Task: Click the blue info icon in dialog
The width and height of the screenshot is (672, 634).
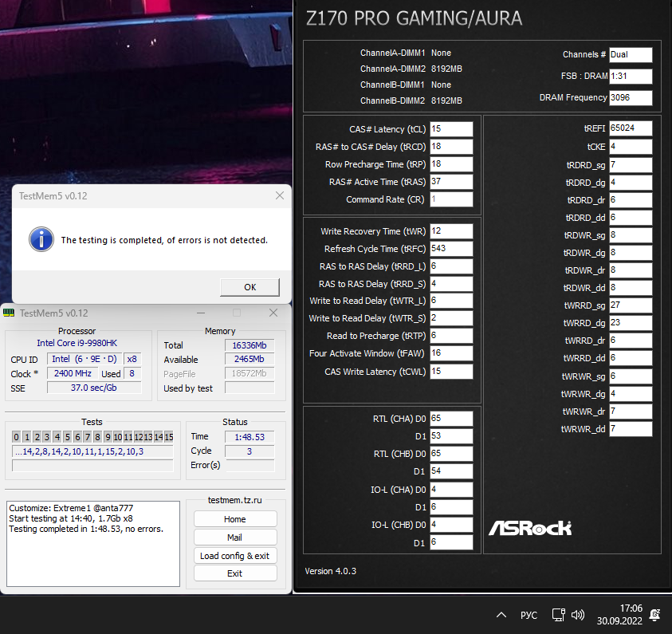Action: [x=41, y=239]
